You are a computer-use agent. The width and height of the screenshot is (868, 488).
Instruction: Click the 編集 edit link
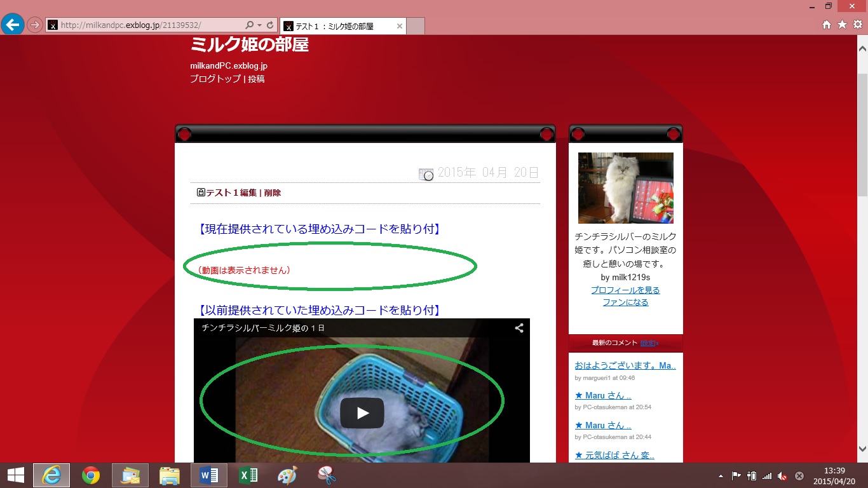(248, 193)
